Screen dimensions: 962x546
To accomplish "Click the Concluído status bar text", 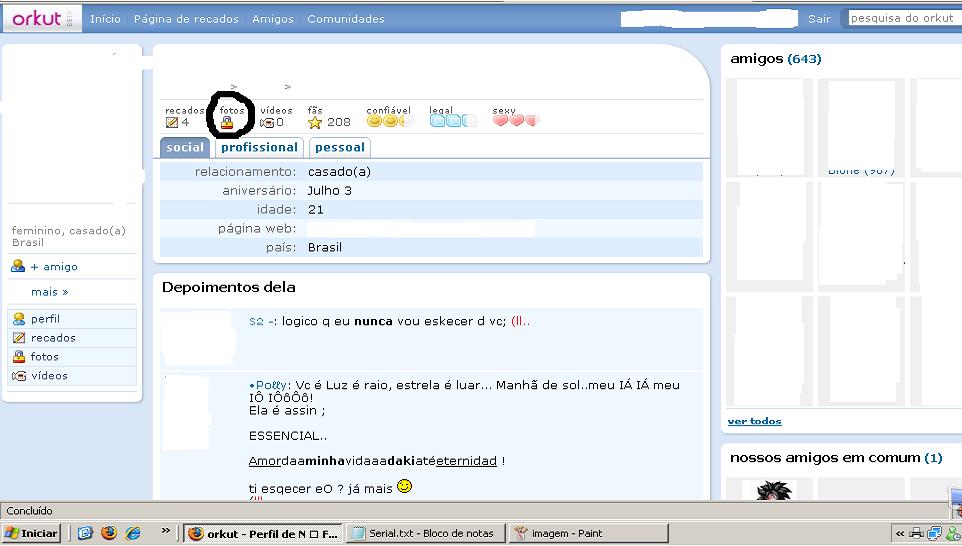I will [x=29, y=510].
